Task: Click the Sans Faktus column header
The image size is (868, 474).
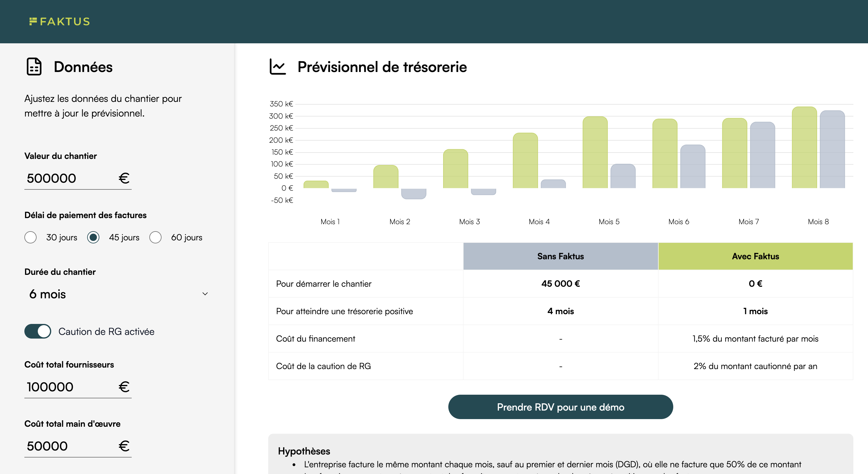Action: pos(560,256)
